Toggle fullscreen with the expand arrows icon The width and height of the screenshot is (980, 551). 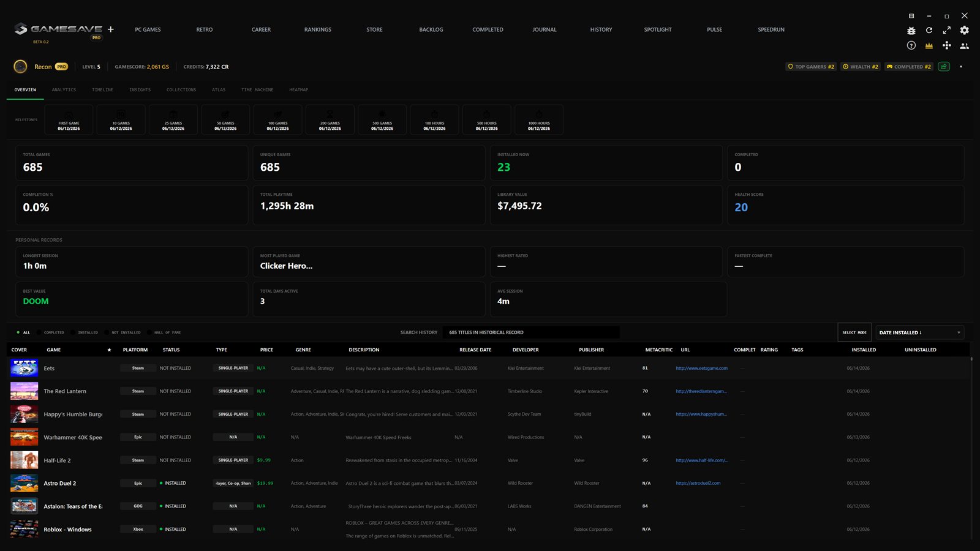point(946,30)
